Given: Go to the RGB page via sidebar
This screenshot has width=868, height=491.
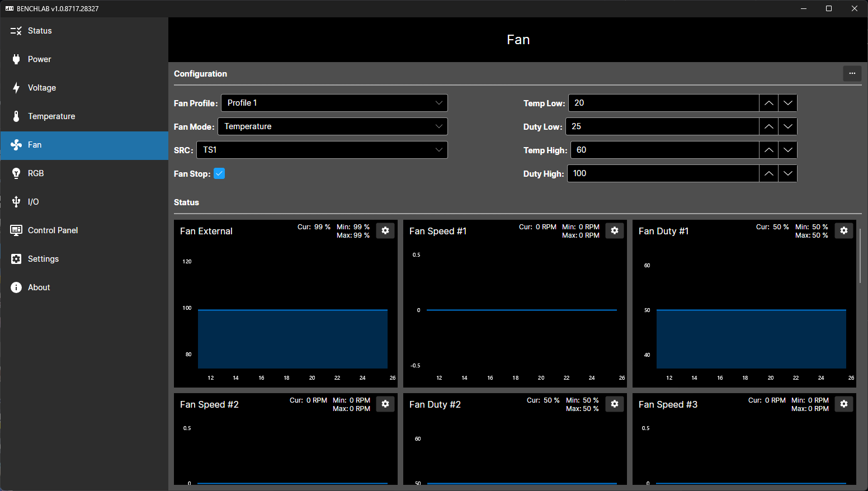Looking at the screenshot, I should pos(36,173).
